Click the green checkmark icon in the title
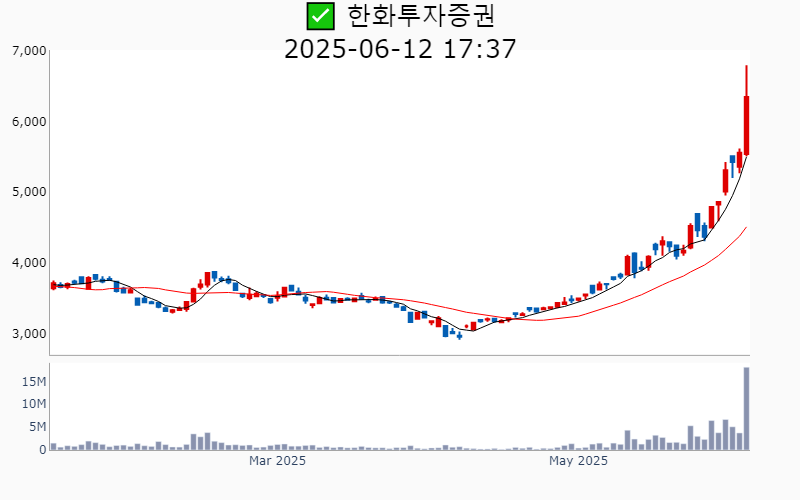 coord(320,16)
